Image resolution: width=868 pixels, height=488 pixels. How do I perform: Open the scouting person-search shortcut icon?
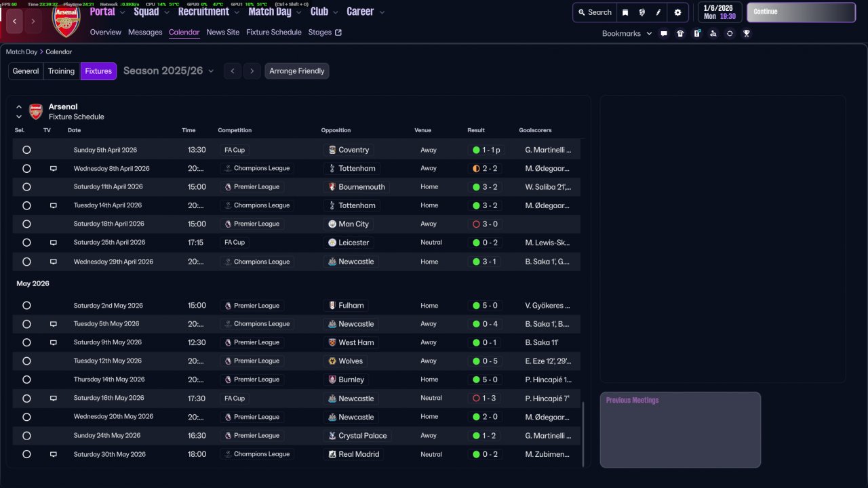pos(713,33)
